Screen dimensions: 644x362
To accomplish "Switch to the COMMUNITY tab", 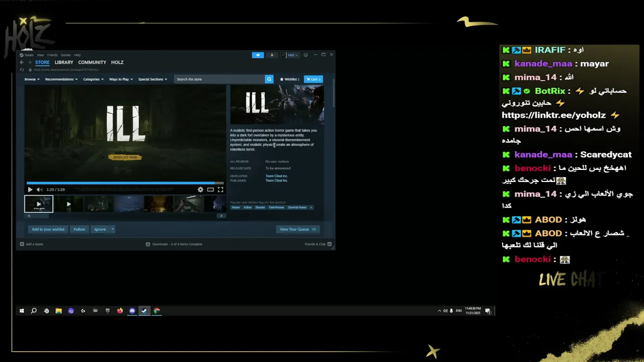I will [92, 62].
